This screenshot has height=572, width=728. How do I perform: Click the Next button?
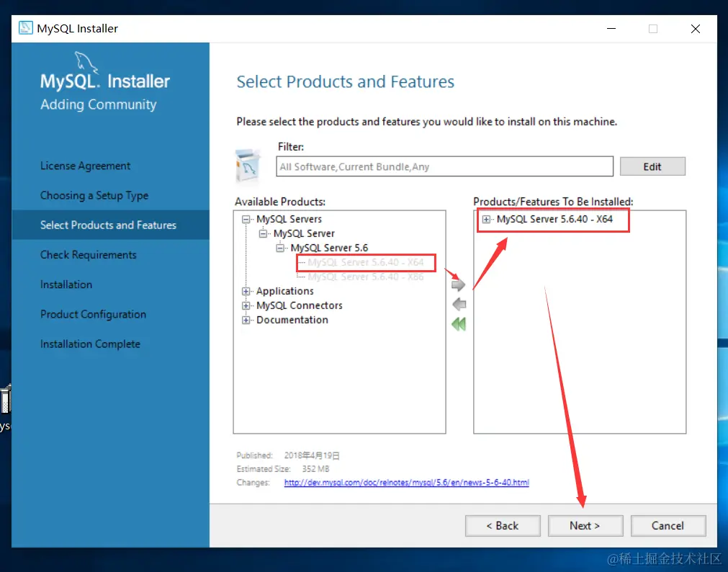pyautogui.click(x=585, y=525)
